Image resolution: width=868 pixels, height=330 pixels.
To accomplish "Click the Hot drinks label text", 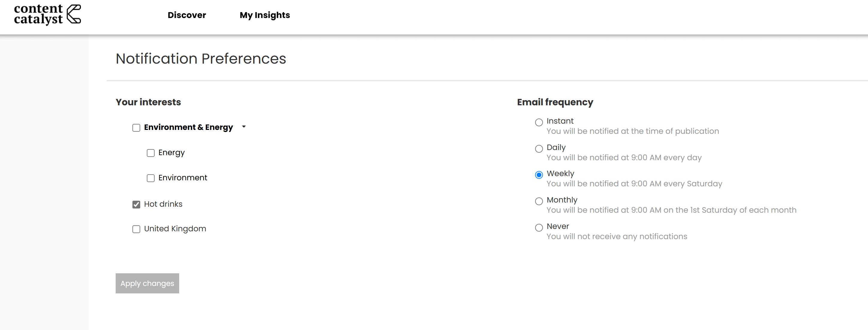I will pyautogui.click(x=163, y=204).
